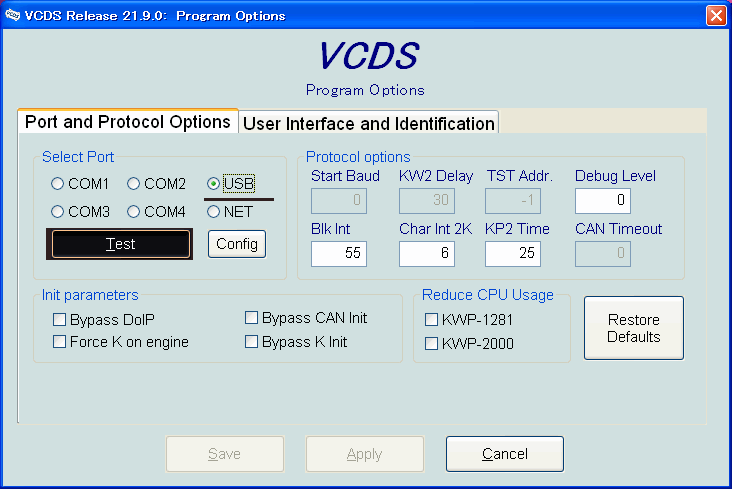
Task: Click the Restore Defaults button
Action: (633, 328)
